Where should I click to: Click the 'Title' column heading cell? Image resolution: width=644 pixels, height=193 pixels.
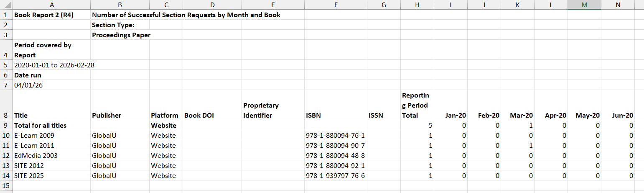pyautogui.click(x=51, y=105)
